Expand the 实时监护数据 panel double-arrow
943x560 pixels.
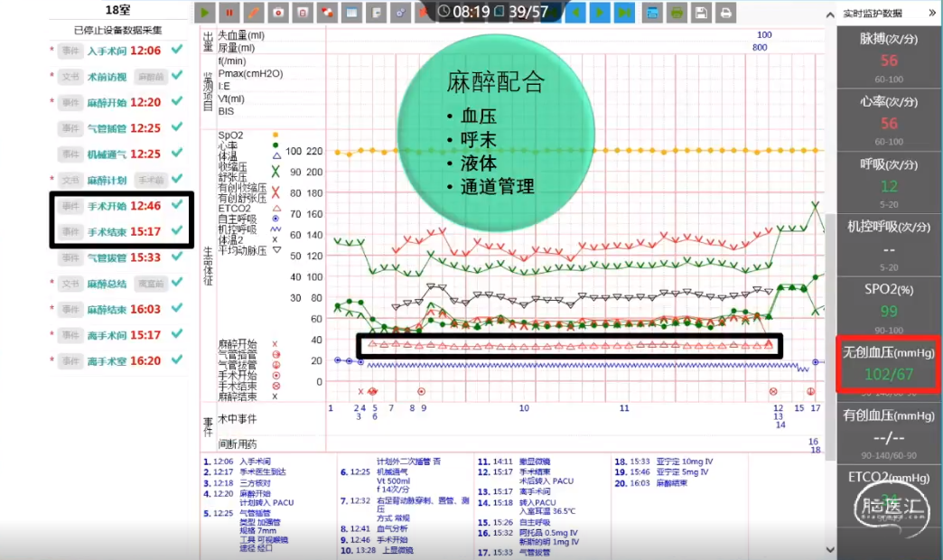click(933, 13)
